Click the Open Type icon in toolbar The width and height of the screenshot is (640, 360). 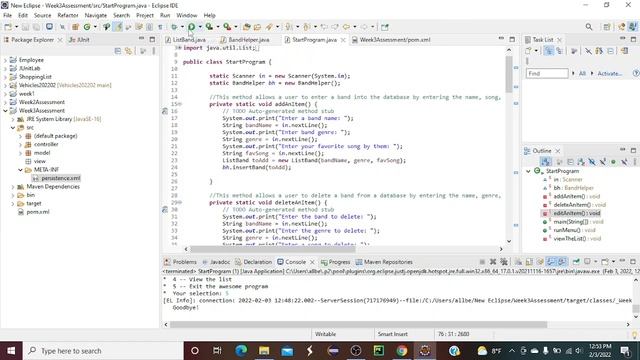pos(247,27)
